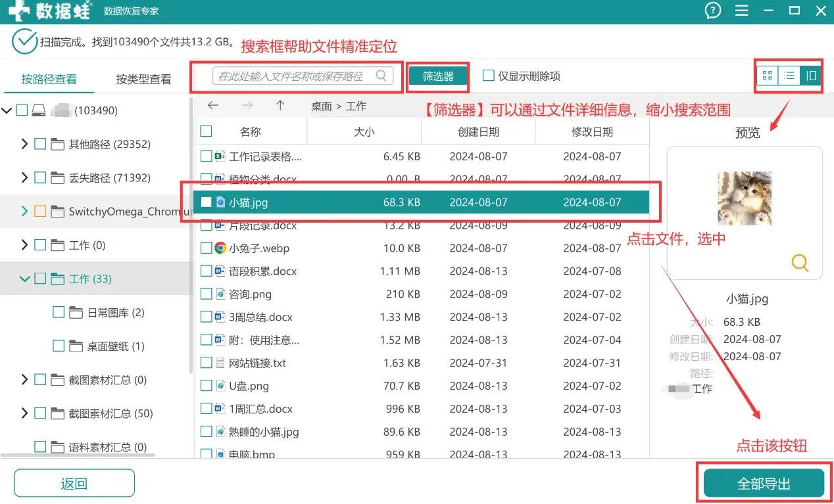Screen dimensions: 834x504
Task: Switch to preview pane view
Action: click(811, 76)
